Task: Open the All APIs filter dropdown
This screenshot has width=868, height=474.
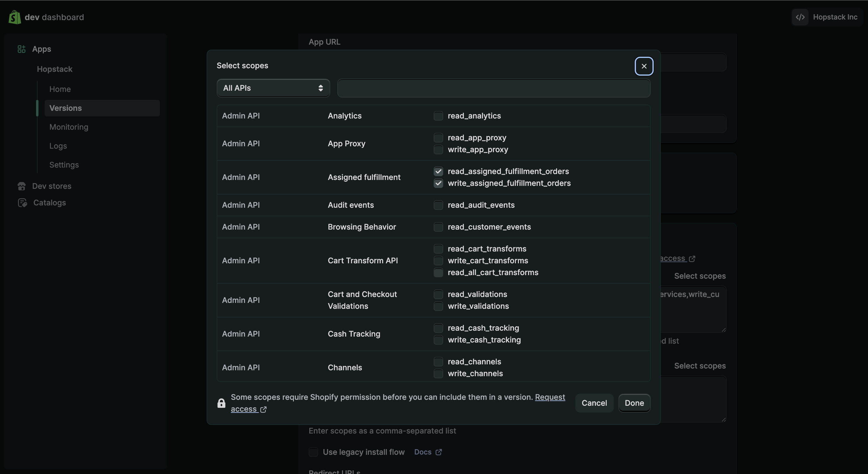Action: [273, 88]
